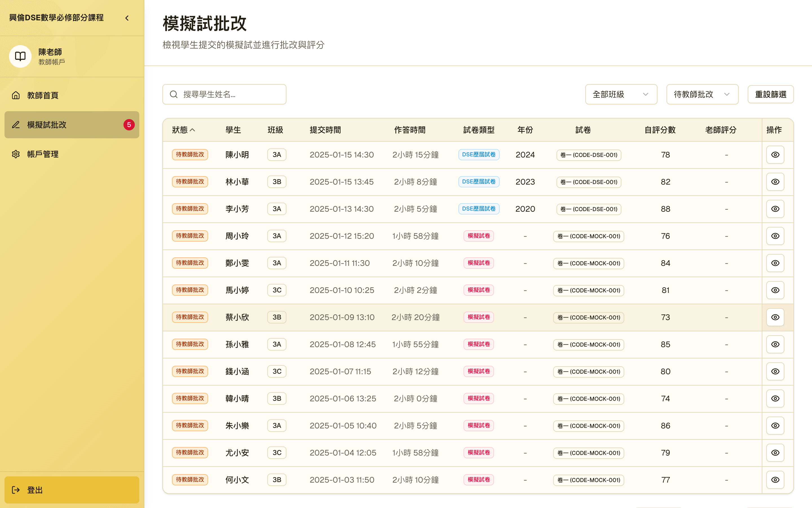The image size is (812, 508).
Task: Click 尤小安's 待教師批改 status badge
Action: point(190,453)
